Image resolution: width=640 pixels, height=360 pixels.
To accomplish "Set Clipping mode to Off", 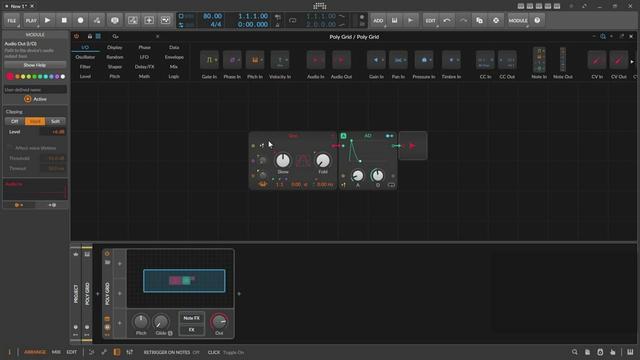I will coord(15,121).
